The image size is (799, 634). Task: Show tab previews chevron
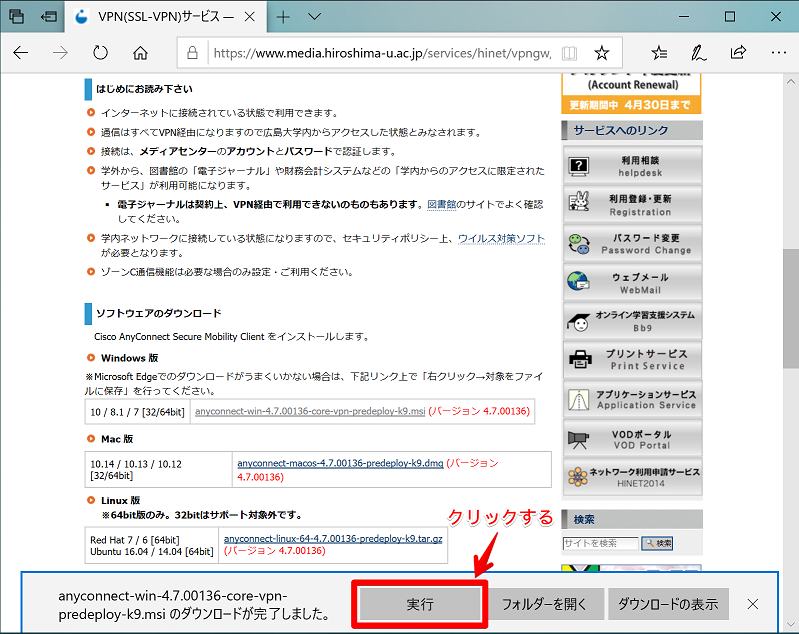pos(314,17)
